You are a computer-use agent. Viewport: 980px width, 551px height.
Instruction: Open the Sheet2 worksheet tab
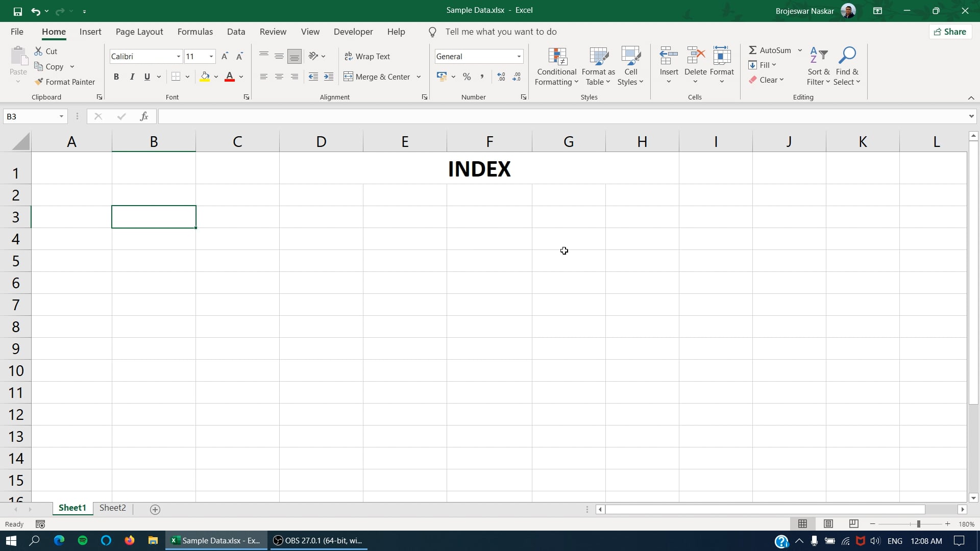(x=112, y=508)
